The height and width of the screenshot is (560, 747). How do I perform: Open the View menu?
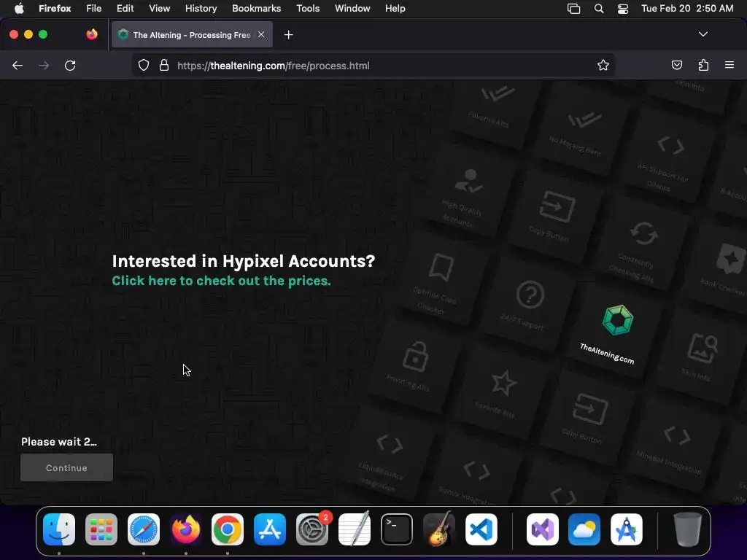tap(160, 8)
